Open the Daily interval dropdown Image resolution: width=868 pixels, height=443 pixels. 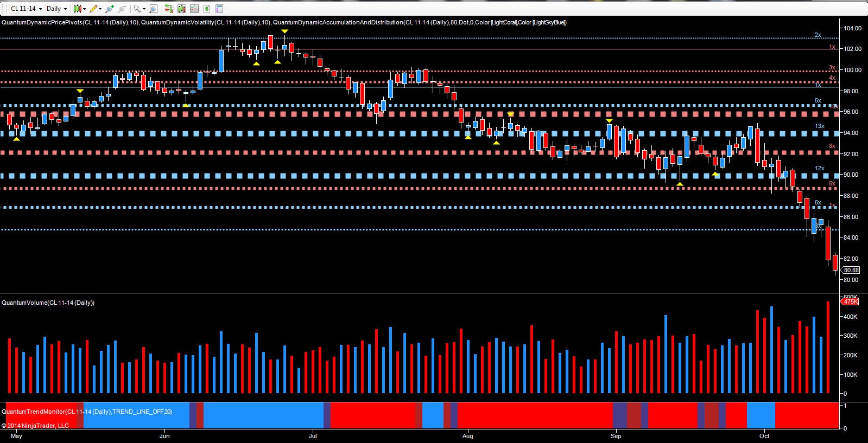pyautogui.click(x=56, y=9)
